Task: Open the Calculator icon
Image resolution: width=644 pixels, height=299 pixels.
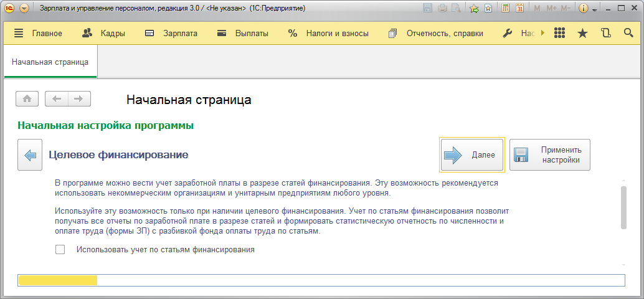Action: click(x=506, y=8)
